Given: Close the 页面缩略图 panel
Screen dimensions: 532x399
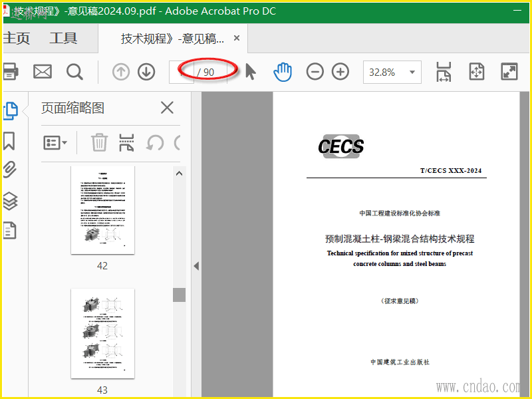Looking at the screenshot, I should point(167,108).
